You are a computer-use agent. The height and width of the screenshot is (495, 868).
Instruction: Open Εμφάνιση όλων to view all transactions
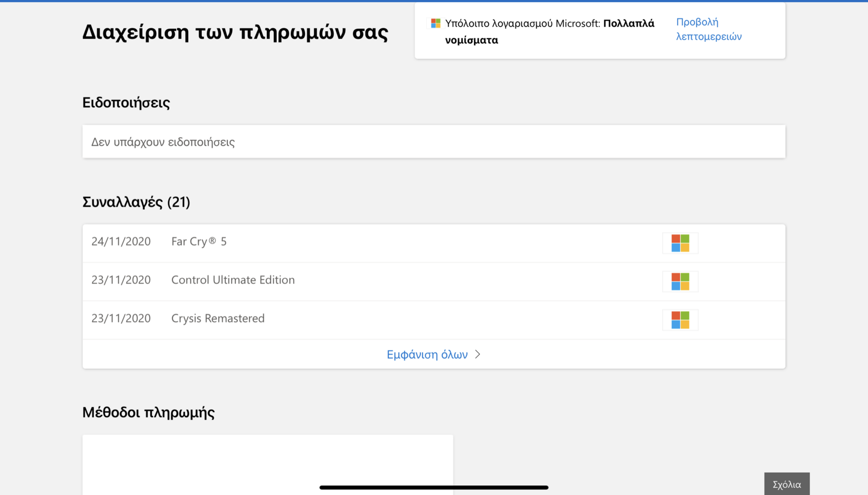click(427, 355)
